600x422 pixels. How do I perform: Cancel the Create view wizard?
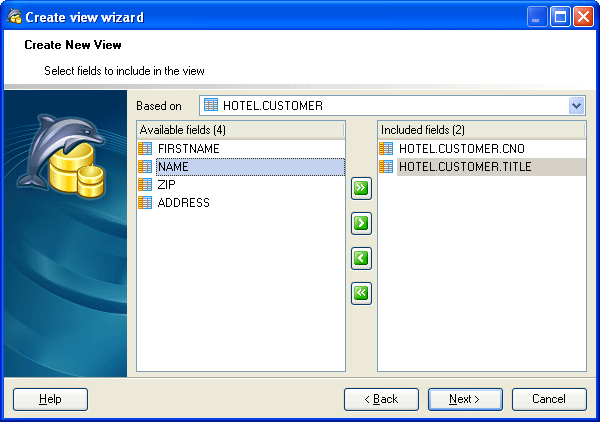click(x=549, y=399)
